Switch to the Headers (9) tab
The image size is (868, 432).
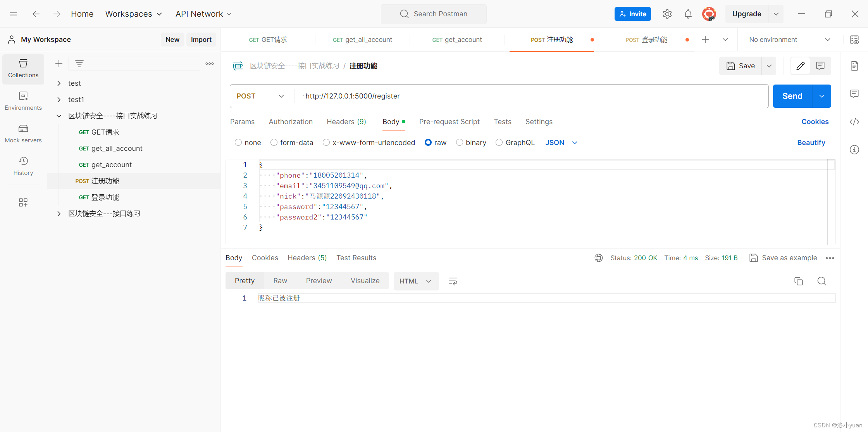click(x=346, y=122)
